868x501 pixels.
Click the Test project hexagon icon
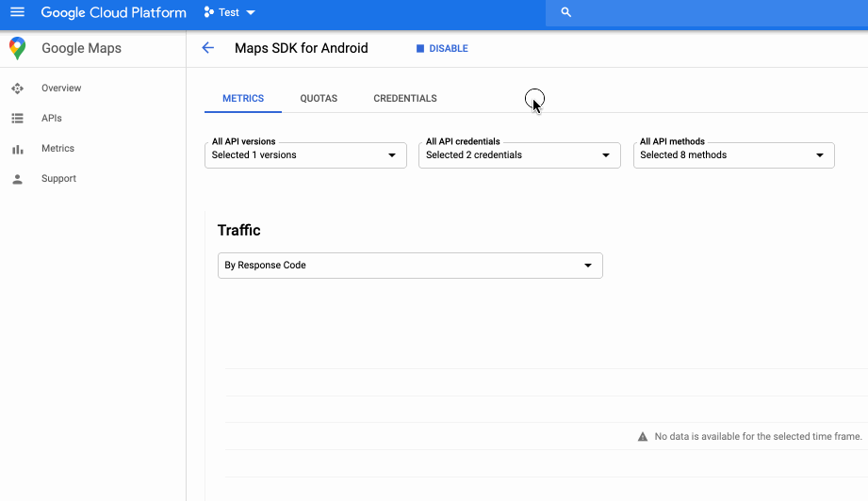208,11
